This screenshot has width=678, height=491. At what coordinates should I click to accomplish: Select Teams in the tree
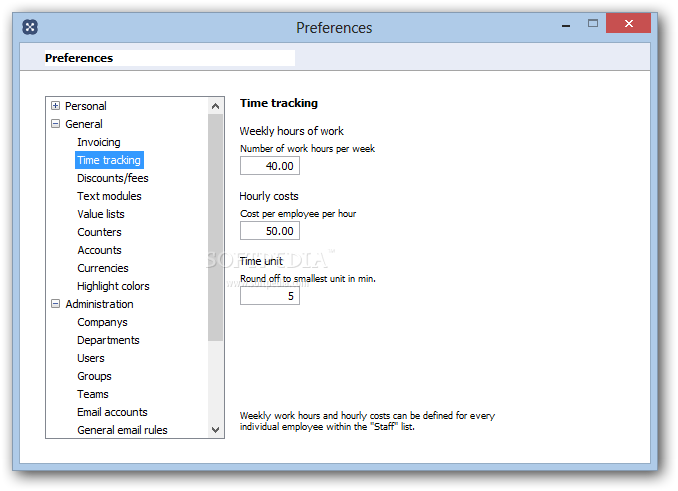[x=93, y=394]
